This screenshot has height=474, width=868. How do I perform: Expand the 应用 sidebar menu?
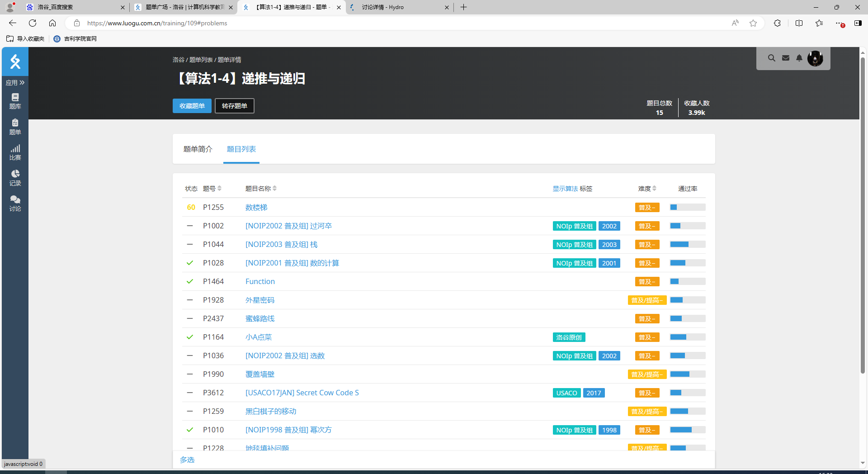(x=15, y=83)
